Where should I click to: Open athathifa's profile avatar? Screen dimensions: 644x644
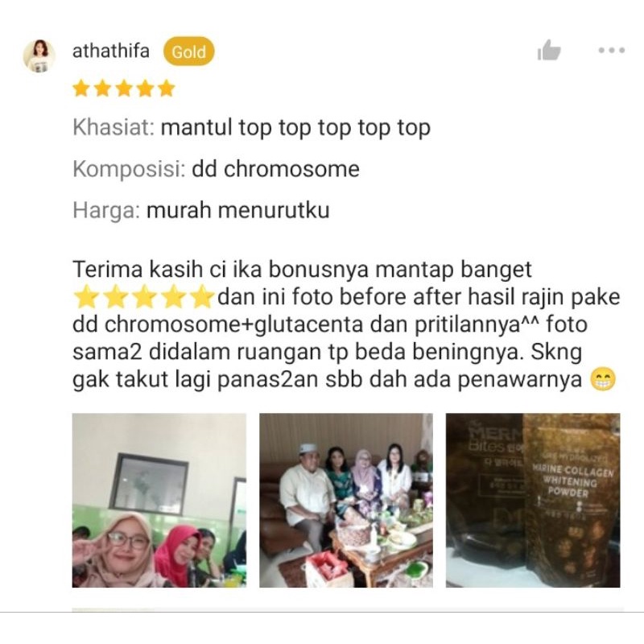[39, 56]
